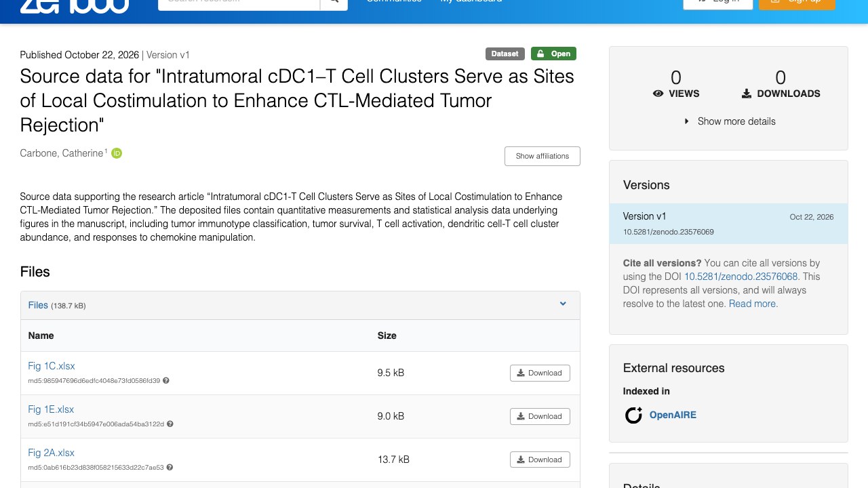The image size is (868, 488).
Task: Click the Oct 22, 2026 version date
Action: pyautogui.click(x=812, y=217)
